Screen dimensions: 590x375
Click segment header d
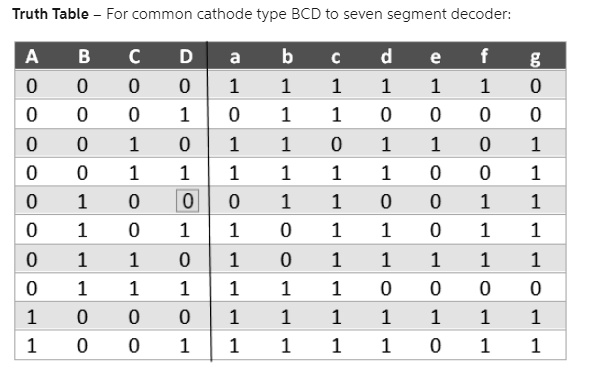coord(386,56)
